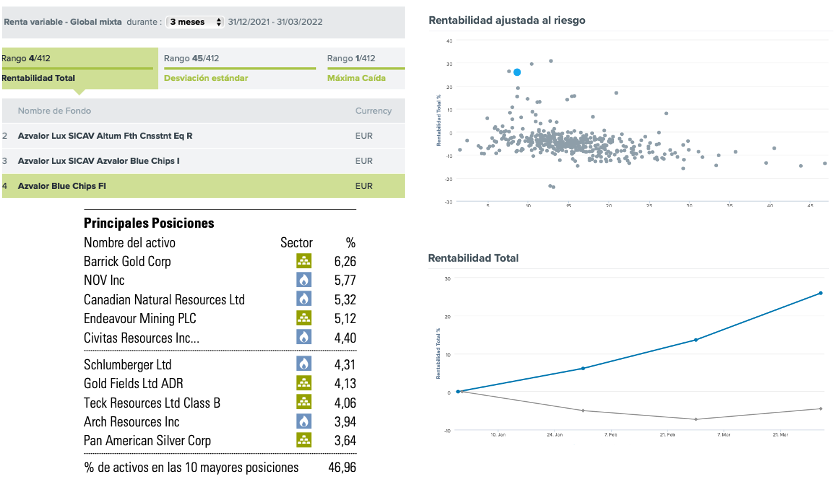This screenshot has width=834, height=482.
Task: Click Schlumberger Ltd sector icon
Action: click(303, 364)
